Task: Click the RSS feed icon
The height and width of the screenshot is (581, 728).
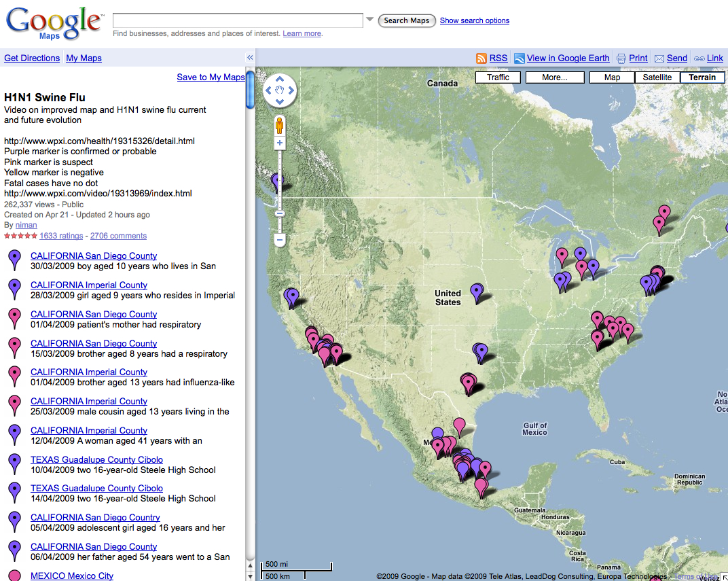Action: pos(481,58)
